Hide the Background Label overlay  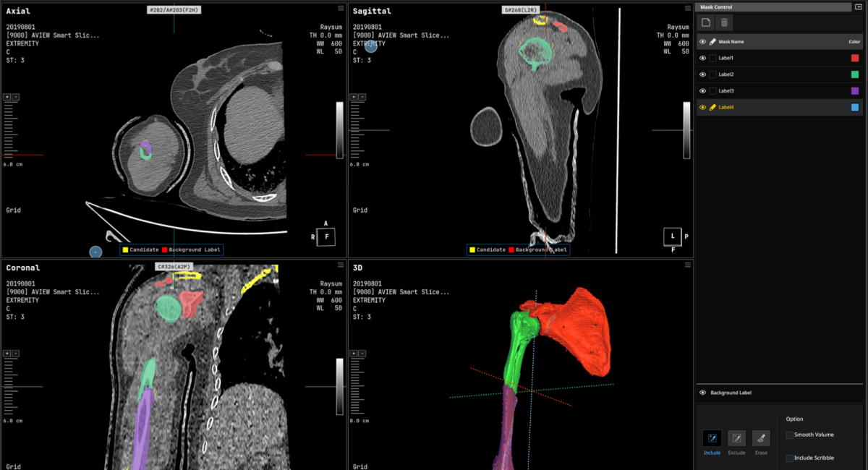point(702,393)
